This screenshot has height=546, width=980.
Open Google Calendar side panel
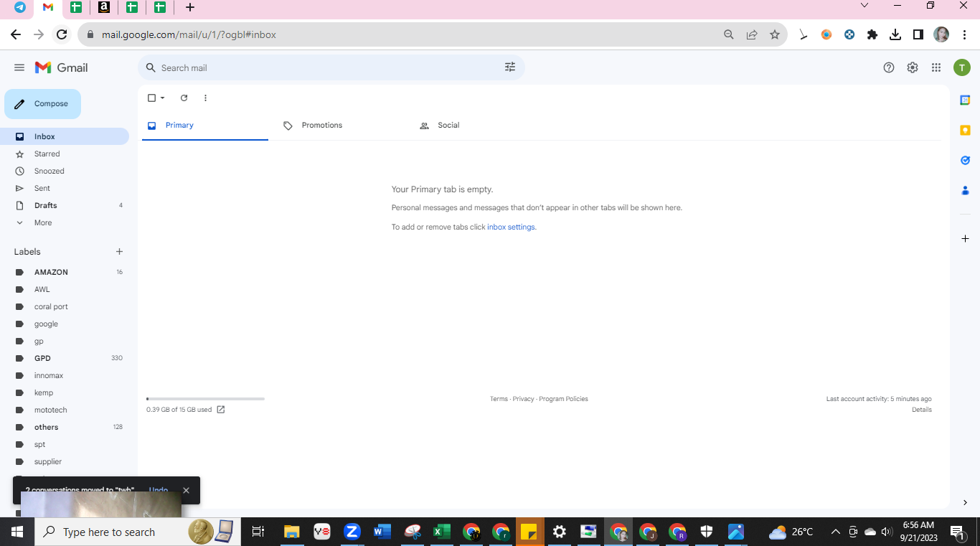tap(965, 100)
